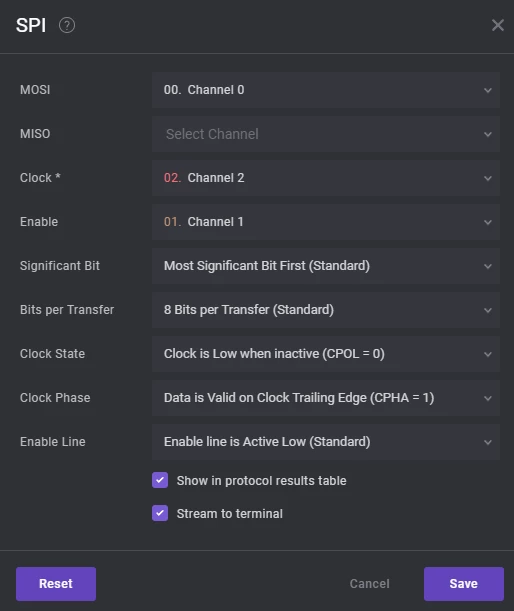
Task: Expand the Significant Bit dropdown
Action: [x=326, y=266]
